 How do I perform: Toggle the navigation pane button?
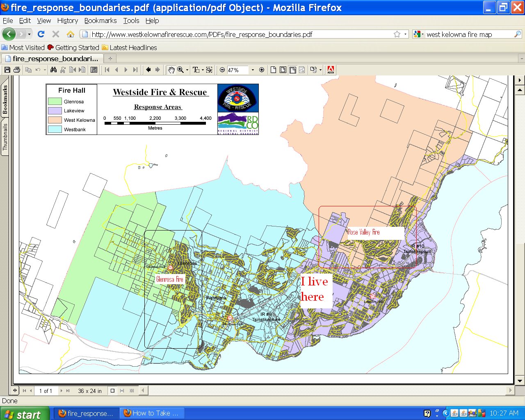(94, 70)
